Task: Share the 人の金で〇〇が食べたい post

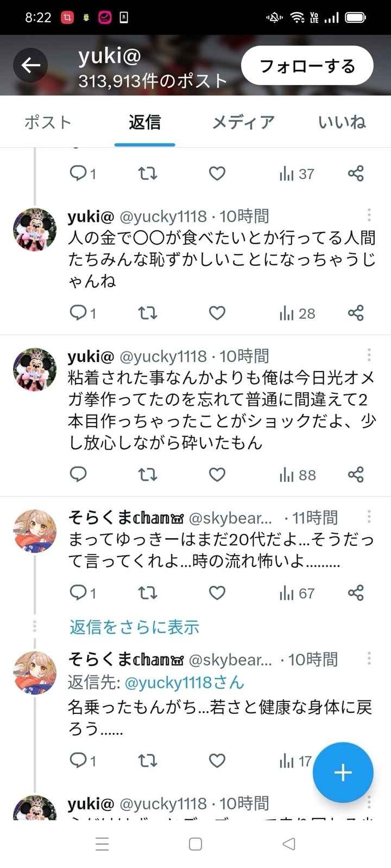Action: point(356,313)
